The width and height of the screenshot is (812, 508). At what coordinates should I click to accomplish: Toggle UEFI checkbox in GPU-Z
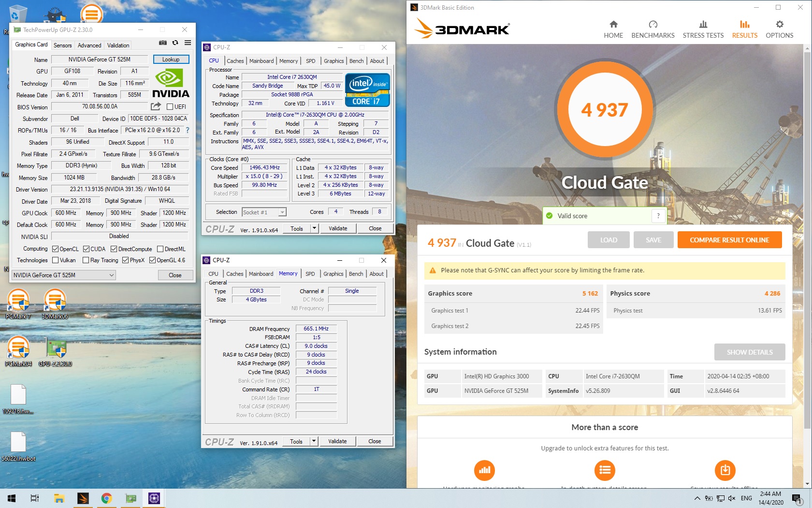170,107
